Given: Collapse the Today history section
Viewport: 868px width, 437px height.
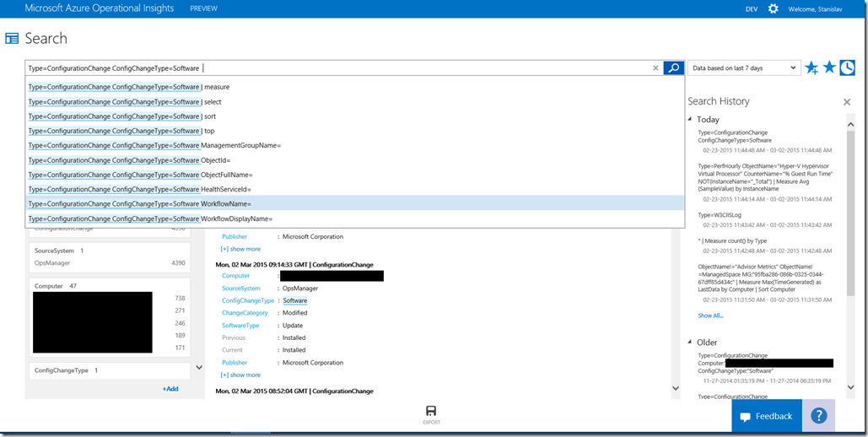Looking at the screenshot, I should click(691, 119).
